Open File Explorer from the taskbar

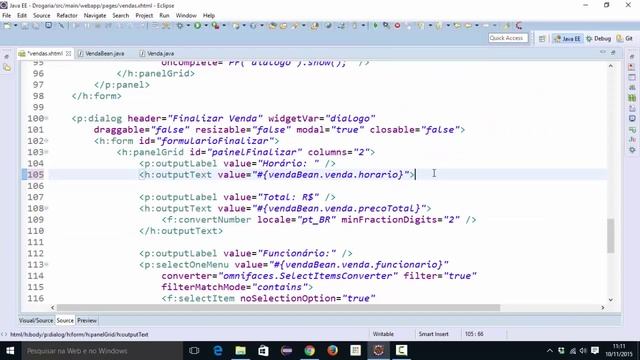coord(241,351)
